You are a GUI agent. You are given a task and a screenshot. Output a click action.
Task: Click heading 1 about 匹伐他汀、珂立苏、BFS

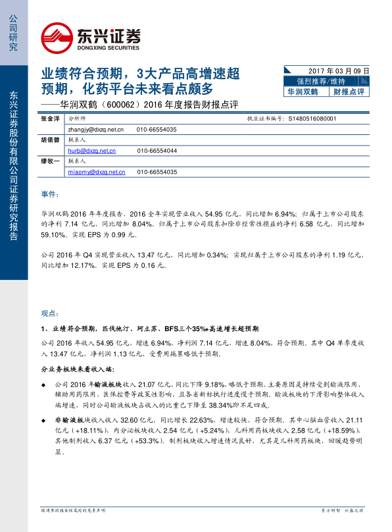click(150, 329)
